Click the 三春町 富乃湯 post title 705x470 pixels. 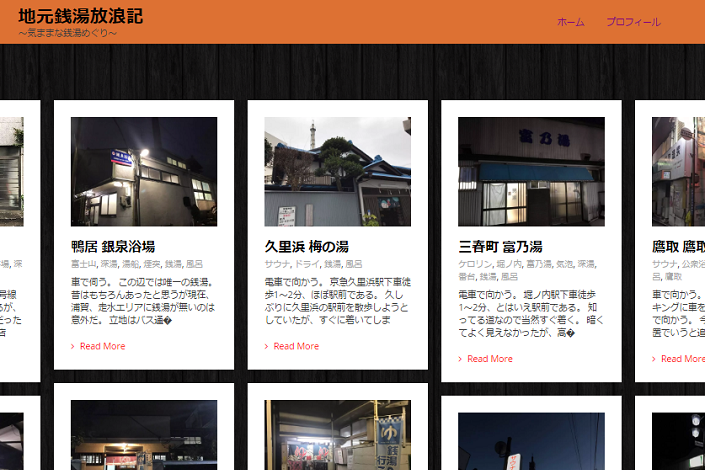pos(500,246)
